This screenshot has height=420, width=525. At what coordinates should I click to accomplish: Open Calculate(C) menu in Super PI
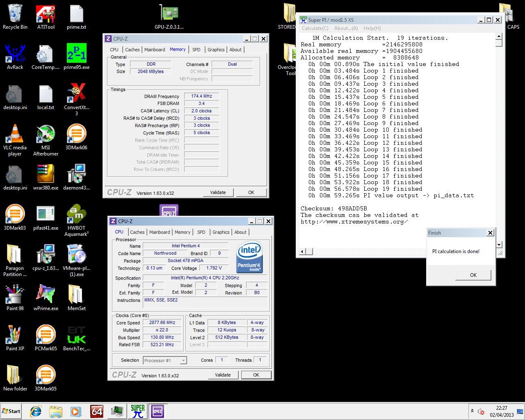tap(315, 28)
